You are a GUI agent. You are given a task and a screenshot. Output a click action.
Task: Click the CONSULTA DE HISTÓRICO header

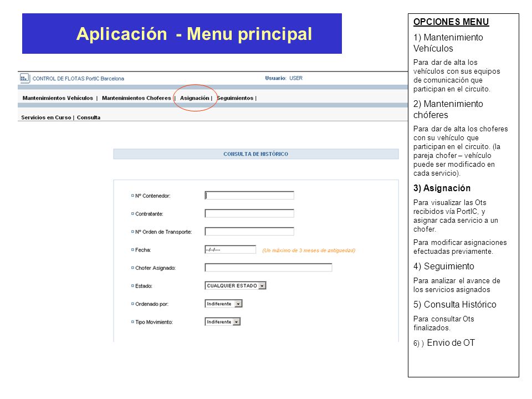(x=256, y=154)
